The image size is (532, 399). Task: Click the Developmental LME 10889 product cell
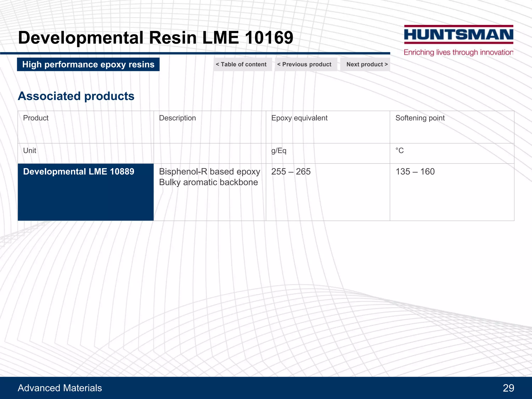(79, 172)
